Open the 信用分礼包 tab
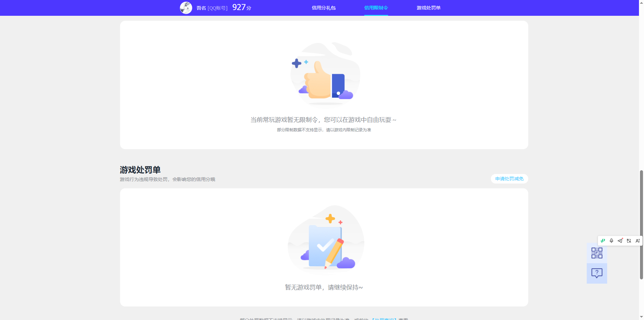 [324, 8]
